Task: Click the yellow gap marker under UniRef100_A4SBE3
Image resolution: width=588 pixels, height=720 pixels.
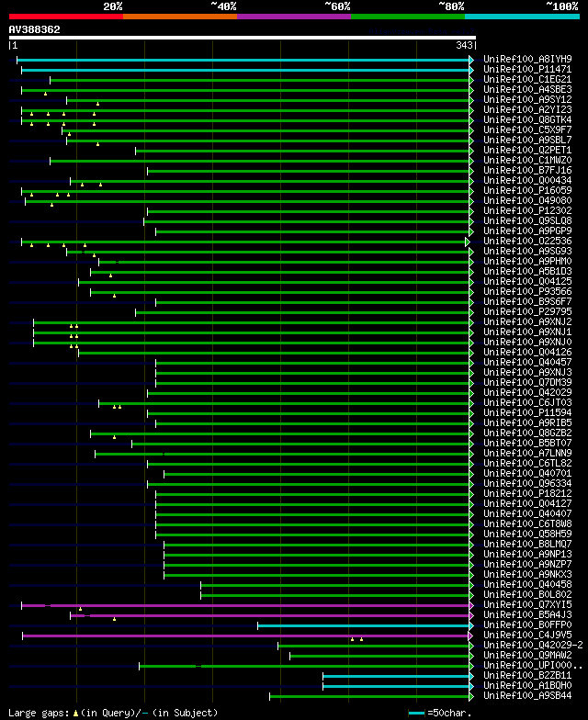Action: [x=46, y=94]
